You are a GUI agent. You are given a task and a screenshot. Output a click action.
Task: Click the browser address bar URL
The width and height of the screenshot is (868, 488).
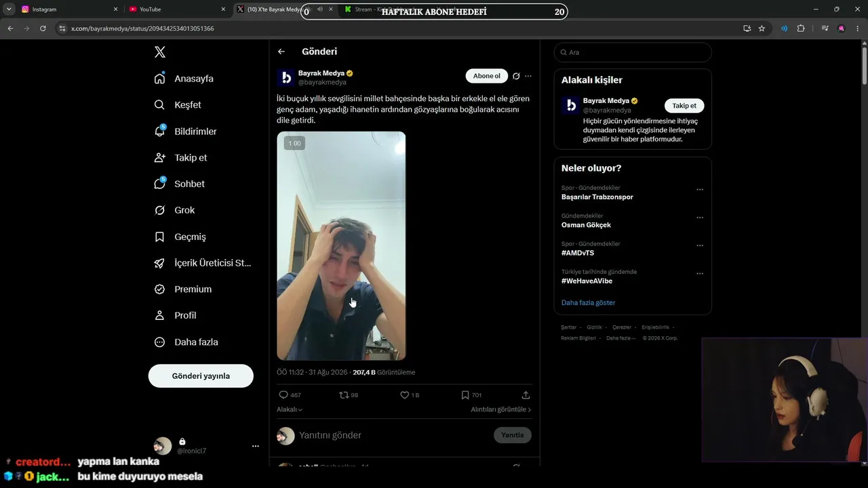coord(143,28)
